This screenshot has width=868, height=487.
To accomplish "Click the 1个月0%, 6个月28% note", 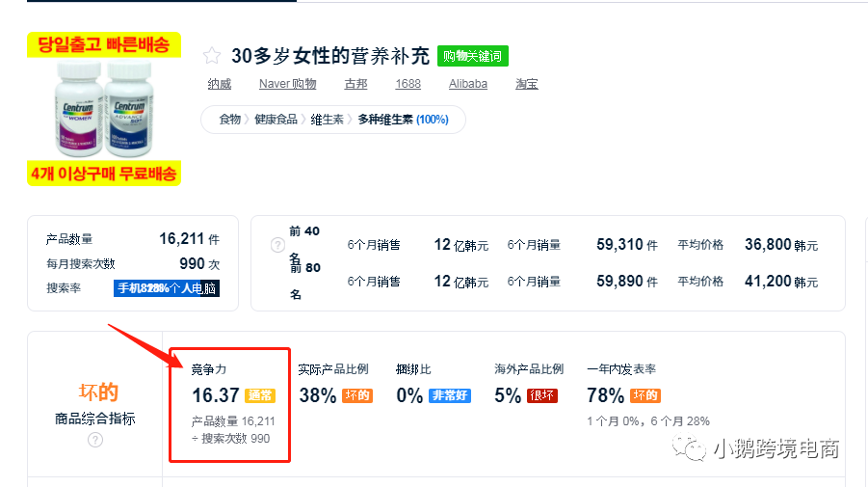I will 648,421.
